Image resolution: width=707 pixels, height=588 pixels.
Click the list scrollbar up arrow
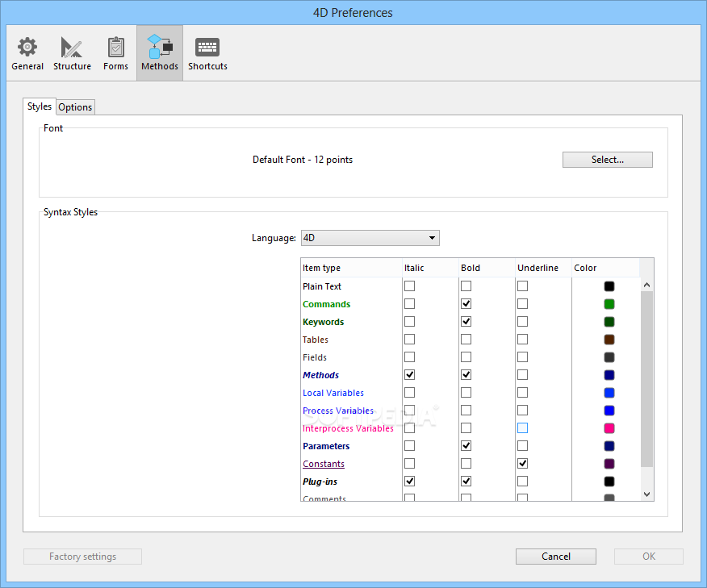coord(646,285)
